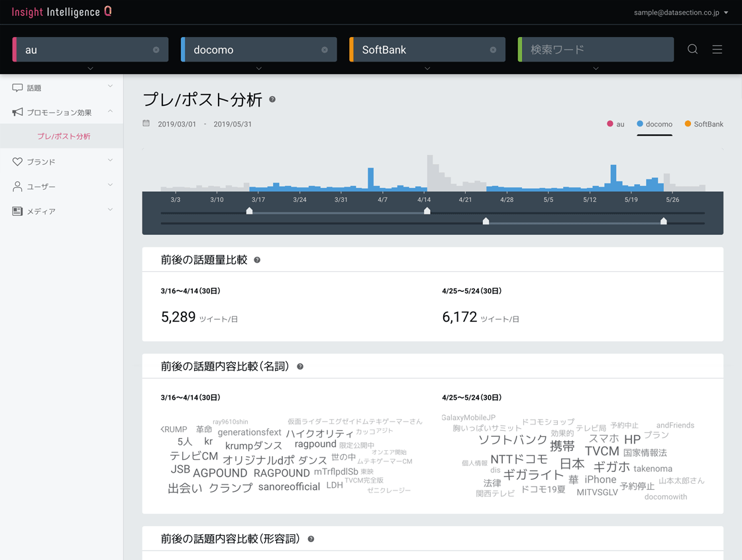Open the sample@datasection.co.jp account dropdown
Viewport: 742px width, 560px height.
coord(680,13)
